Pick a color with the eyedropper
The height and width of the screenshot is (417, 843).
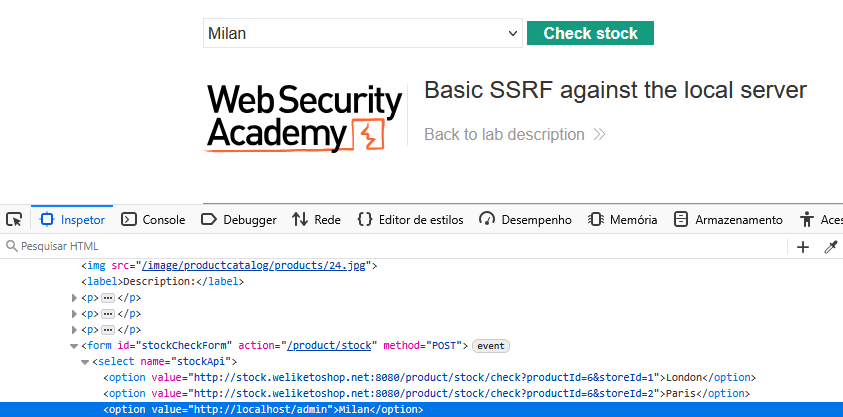click(830, 247)
